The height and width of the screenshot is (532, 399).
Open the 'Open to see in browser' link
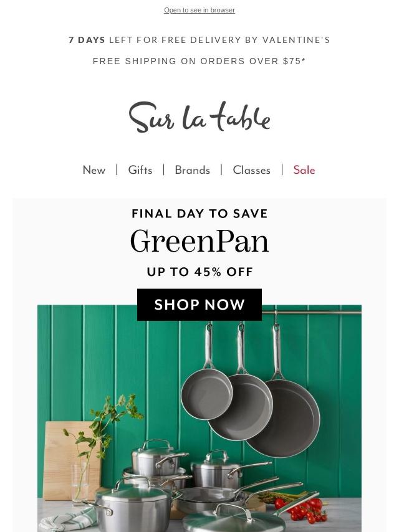pos(199,10)
